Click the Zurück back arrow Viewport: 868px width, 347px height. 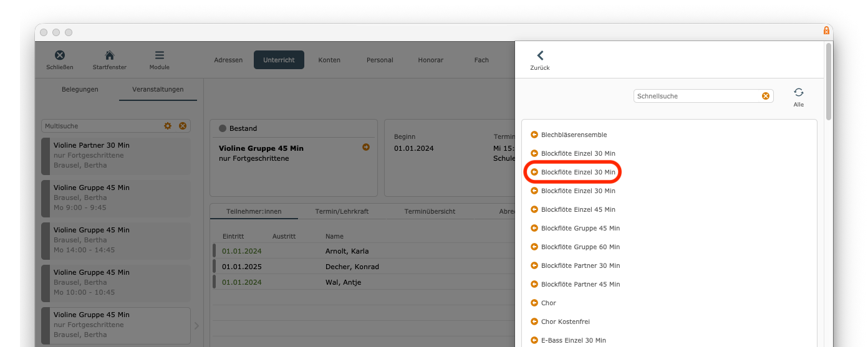tap(540, 56)
